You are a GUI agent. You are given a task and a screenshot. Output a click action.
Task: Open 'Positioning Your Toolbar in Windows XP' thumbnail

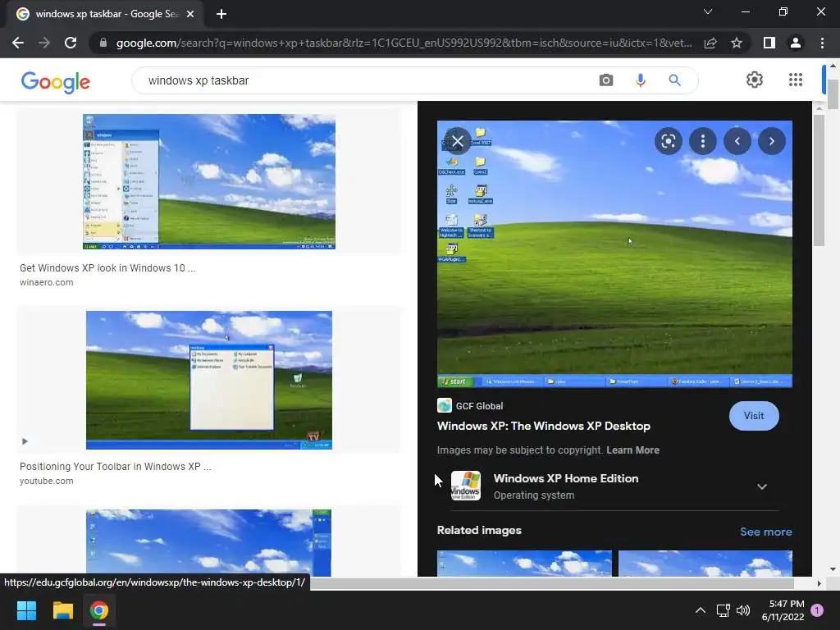pyautogui.click(x=209, y=380)
